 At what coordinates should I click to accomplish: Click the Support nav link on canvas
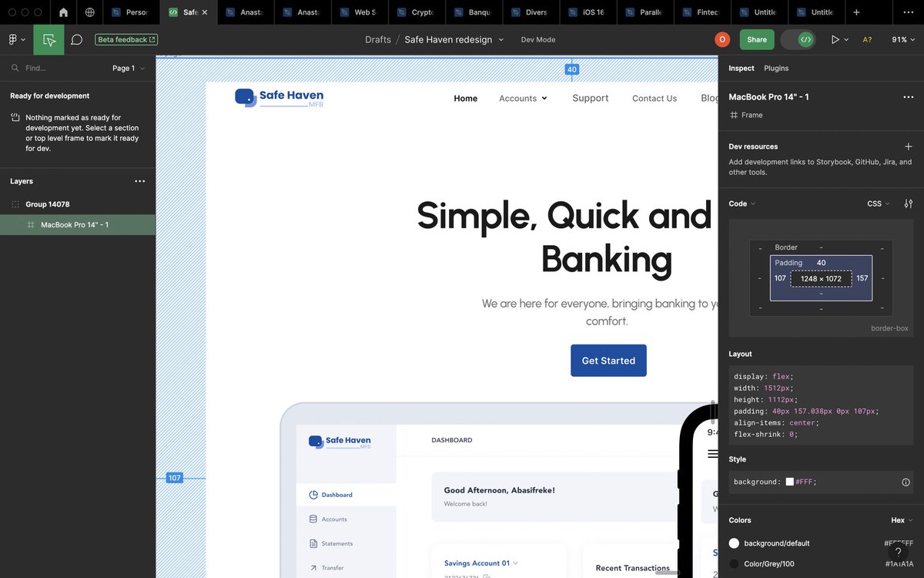tap(591, 98)
